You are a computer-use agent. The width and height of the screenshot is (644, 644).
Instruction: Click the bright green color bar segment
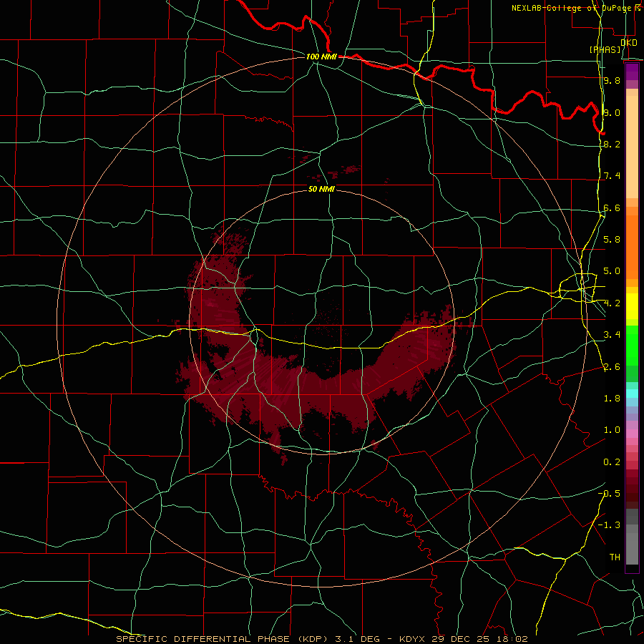point(632,346)
